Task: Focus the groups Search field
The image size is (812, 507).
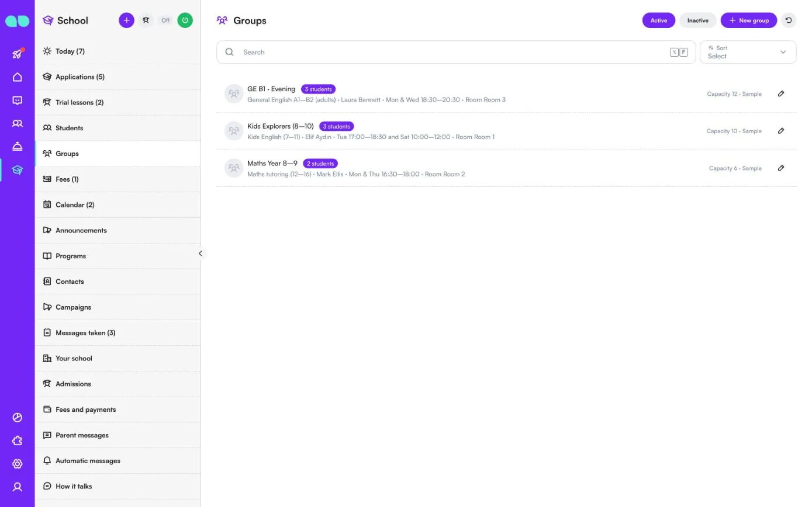Action: (456, 52)
